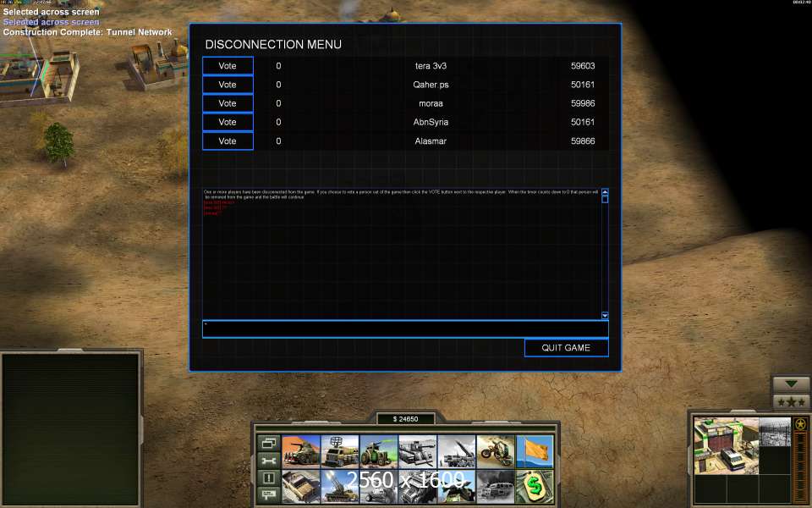Screen dimensions: 812x508
Task: Build the Radar Van unit
Action: tap(340, 451)
